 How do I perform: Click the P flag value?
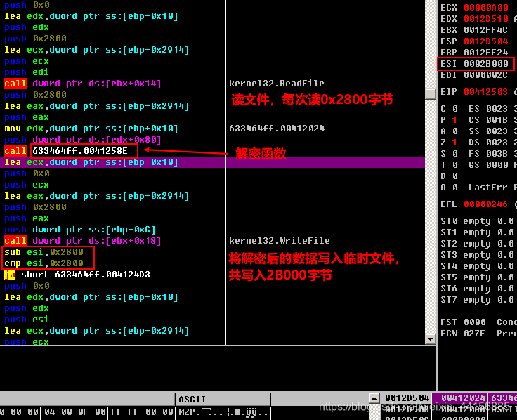455,119
